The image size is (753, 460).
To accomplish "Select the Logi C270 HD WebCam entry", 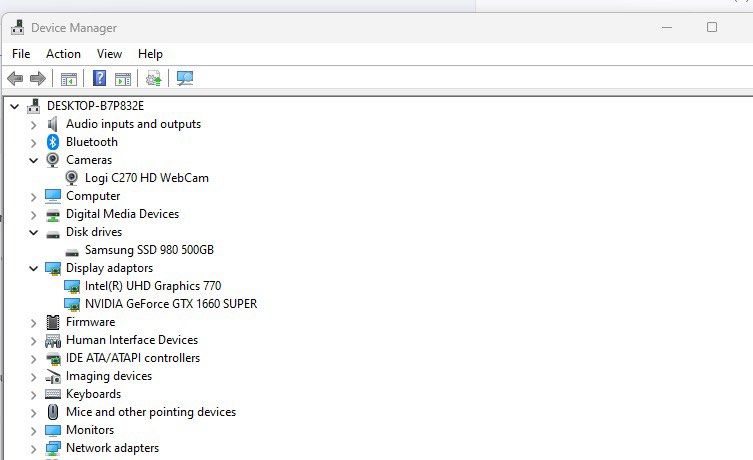I will coord(147,178).
